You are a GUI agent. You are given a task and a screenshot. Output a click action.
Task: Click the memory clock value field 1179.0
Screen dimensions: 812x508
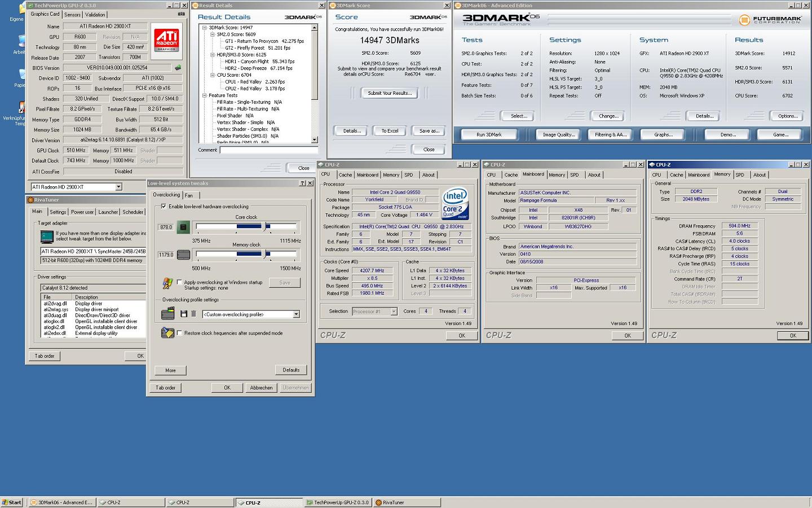point(166,255)
